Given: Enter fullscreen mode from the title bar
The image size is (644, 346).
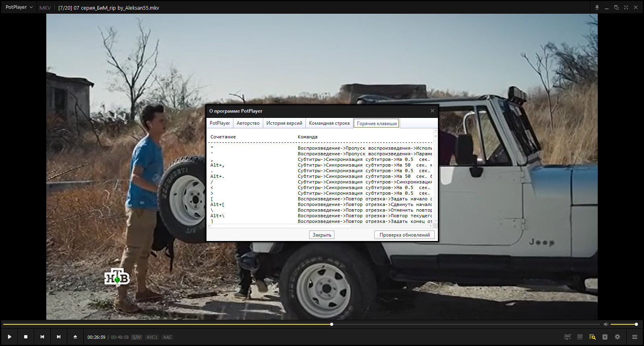Looking at the screenshot, I should [626, 8].
